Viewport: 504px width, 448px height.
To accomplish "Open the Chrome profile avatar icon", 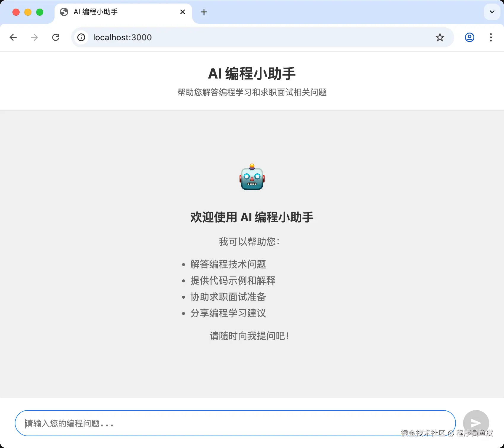I will [x=469, y=37].
